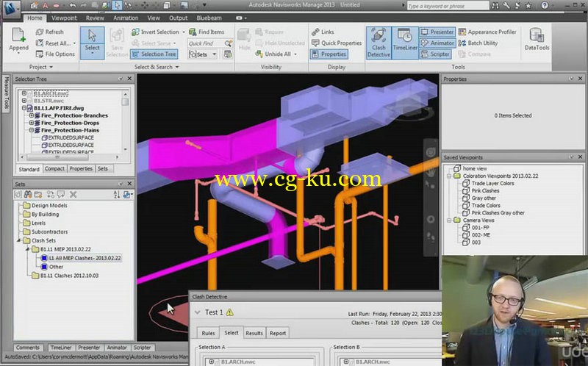Toggle the Animator tool
The width and height of the screenshot is (588, 366).
click(437, 43)
